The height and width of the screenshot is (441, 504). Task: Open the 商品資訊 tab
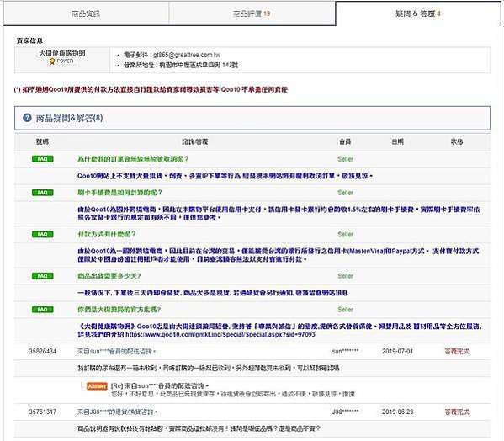[86, 13]
